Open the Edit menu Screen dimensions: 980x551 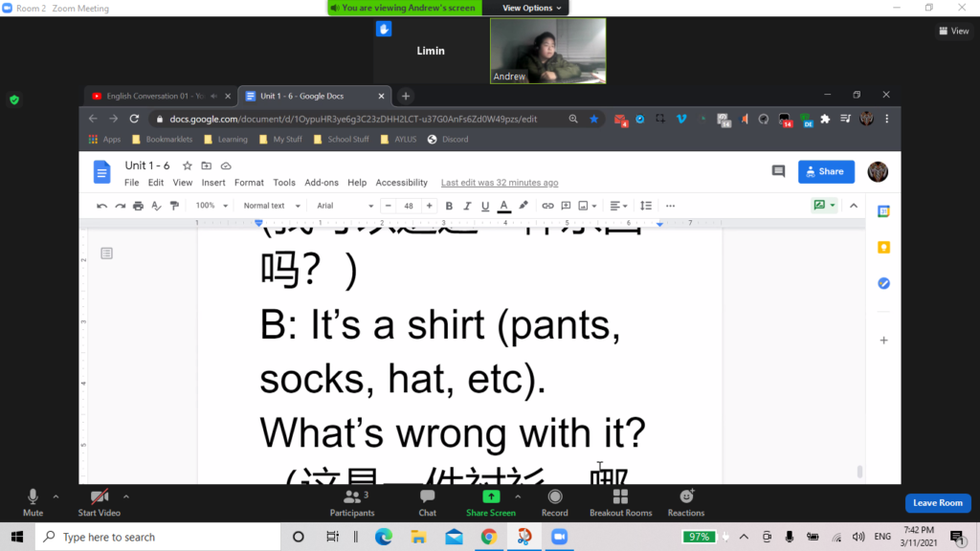[x=156, y=183]
